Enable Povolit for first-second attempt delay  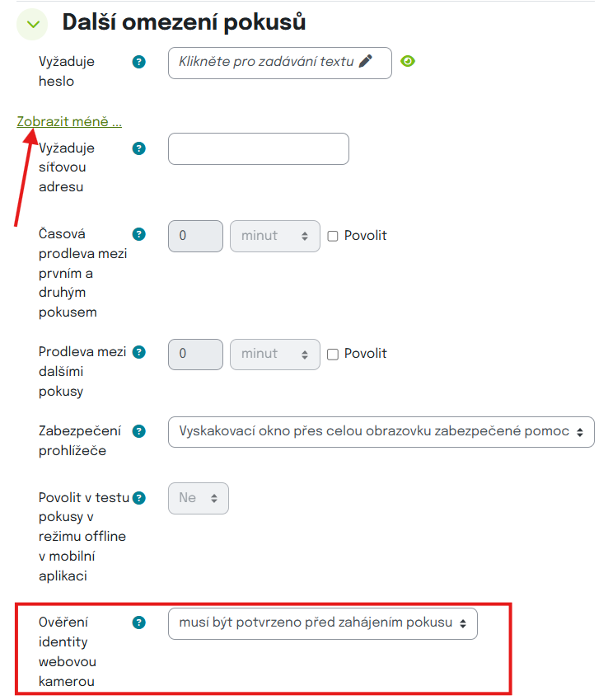coord(333,236)
